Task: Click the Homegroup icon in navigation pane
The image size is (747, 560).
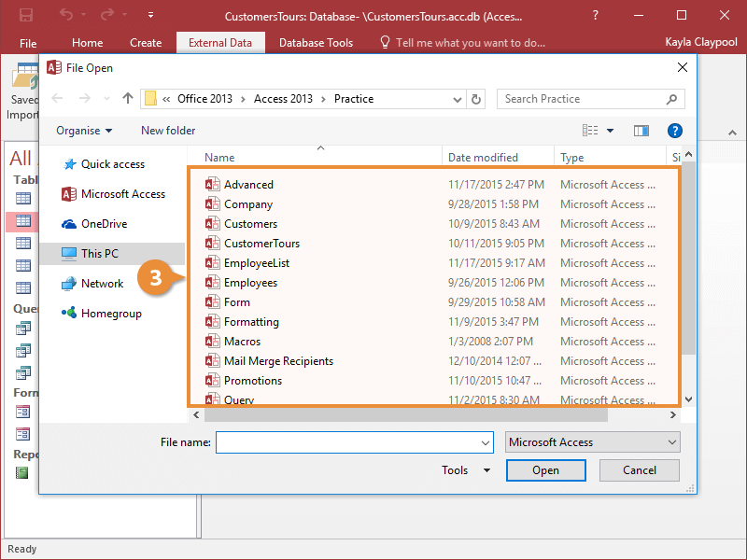Action: pos(69,314)
